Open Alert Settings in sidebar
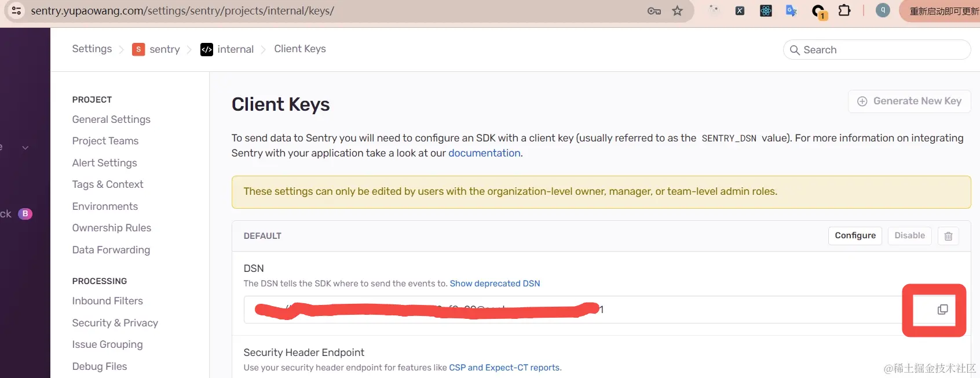Viewport: 980px width, 378px height. click(105, 163)
